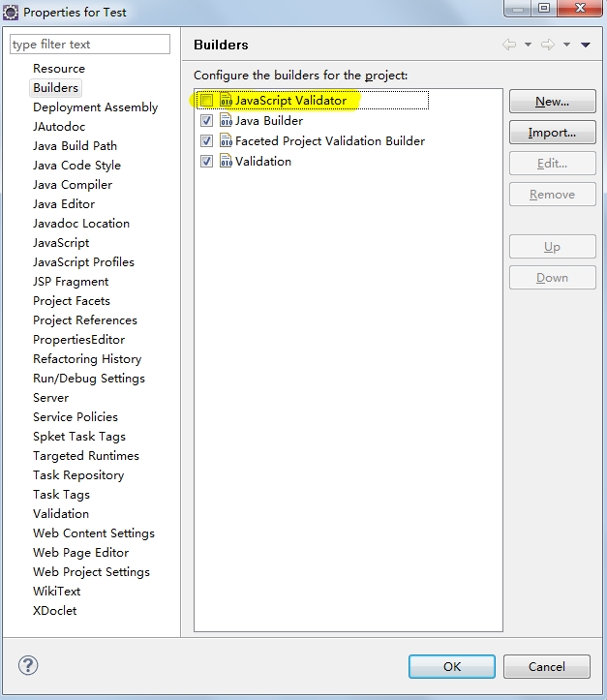Select Resource in the properties tree
The width and height of the screenshot is (607, 700).
point(59,69)
